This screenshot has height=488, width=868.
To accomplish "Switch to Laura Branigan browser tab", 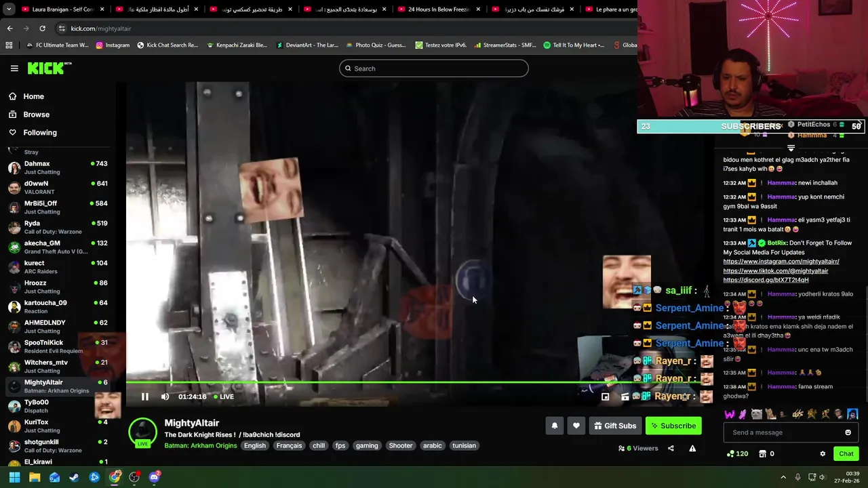I will (x=63, y=9).
